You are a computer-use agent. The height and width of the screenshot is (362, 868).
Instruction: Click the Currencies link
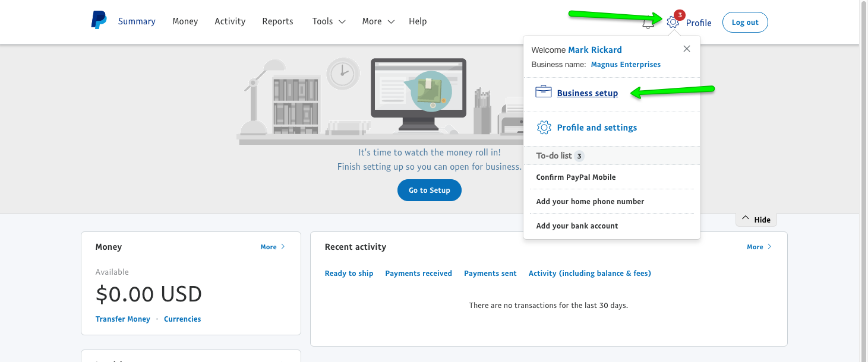click(182, 319)
